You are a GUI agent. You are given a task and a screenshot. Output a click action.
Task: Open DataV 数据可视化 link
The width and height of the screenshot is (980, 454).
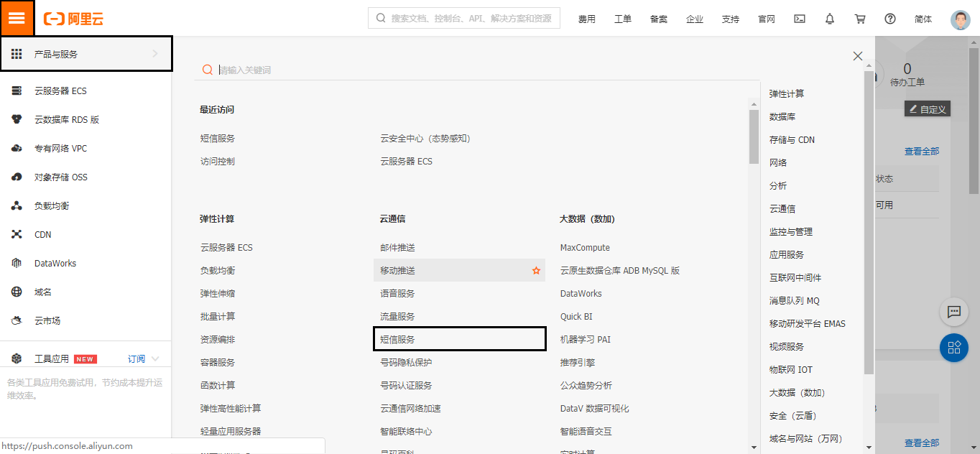594,409
